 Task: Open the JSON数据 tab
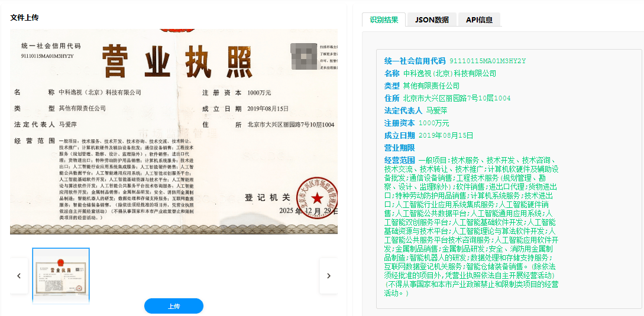[432, 19]
